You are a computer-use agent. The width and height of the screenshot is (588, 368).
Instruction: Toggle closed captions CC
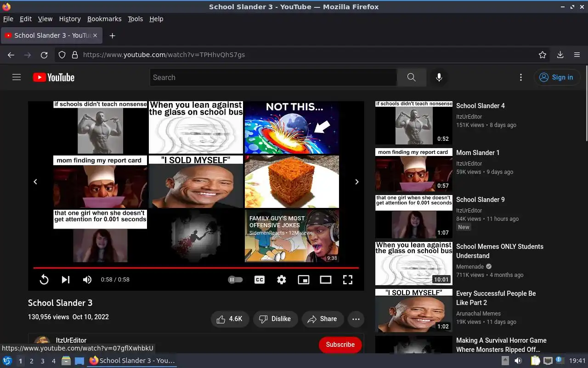(x=260, y=279)
